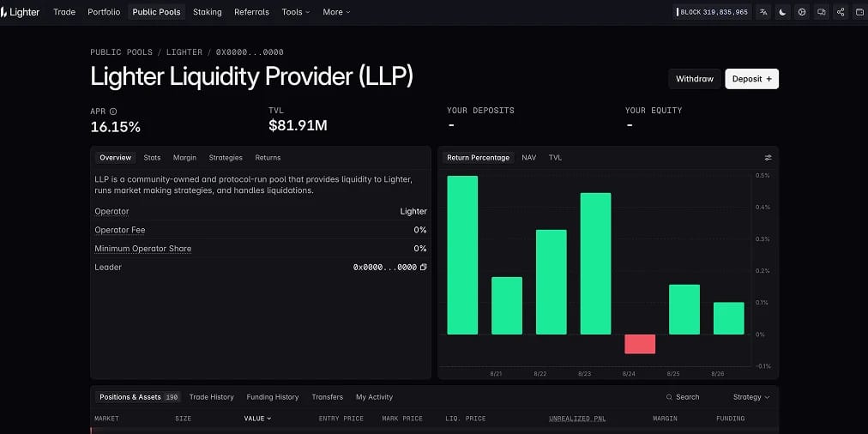868x434 pixels.
Task: Click the share icon in header
Action: click(x=841, y=12)
